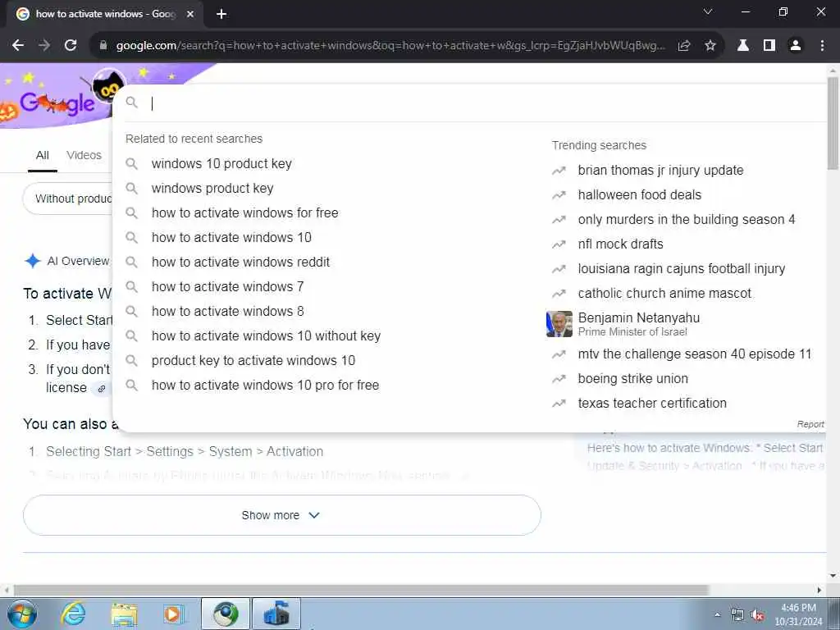Click the vertical page scrollbar thumb
The width and height of the screenshot is (840, 630).
coord(833,123)
